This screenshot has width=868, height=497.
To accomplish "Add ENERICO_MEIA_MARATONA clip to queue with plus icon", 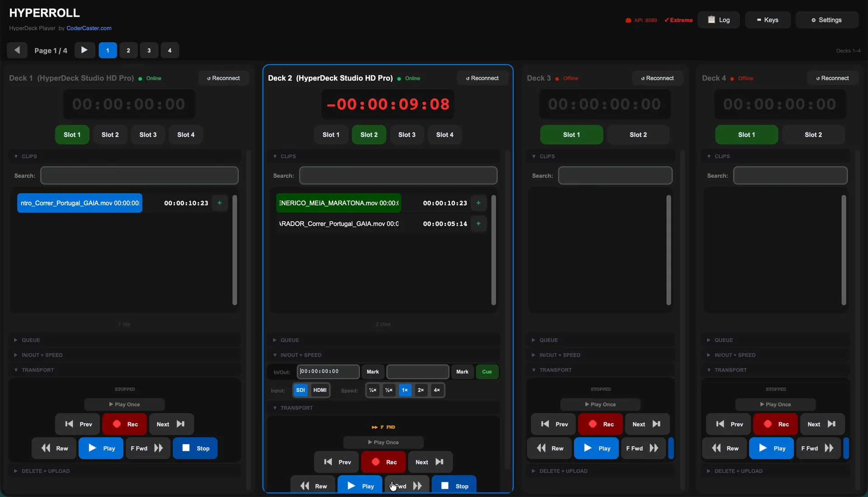I will 478,203.
